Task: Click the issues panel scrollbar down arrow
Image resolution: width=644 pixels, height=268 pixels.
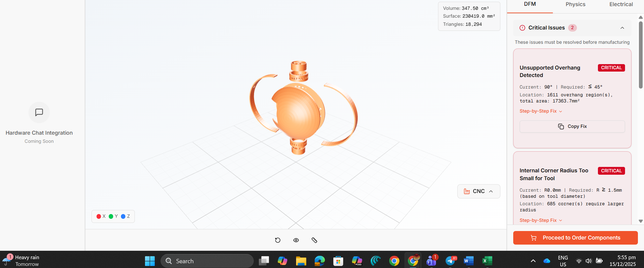Action: coord(641,221)
